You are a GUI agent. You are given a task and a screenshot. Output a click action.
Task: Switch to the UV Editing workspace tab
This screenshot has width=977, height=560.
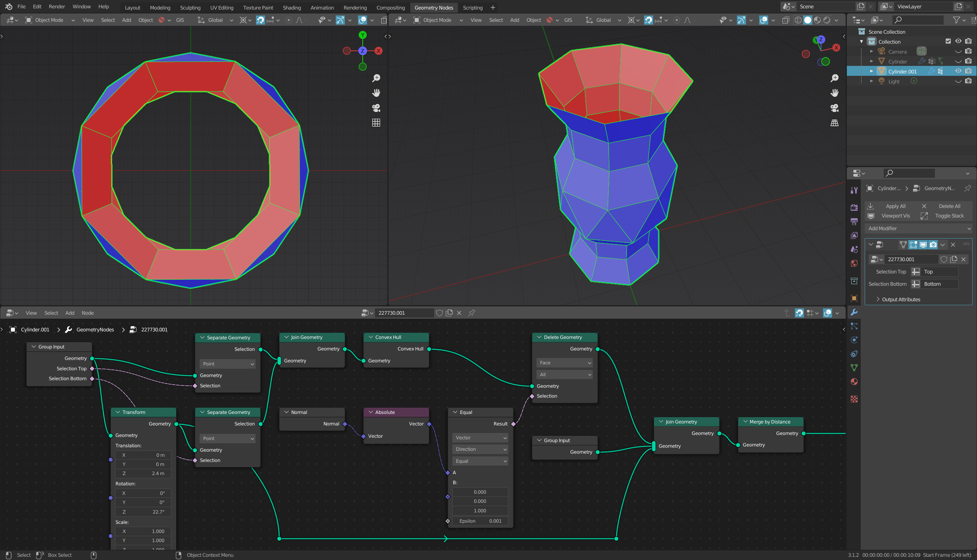pyautogui.click(x=222, y=8)
